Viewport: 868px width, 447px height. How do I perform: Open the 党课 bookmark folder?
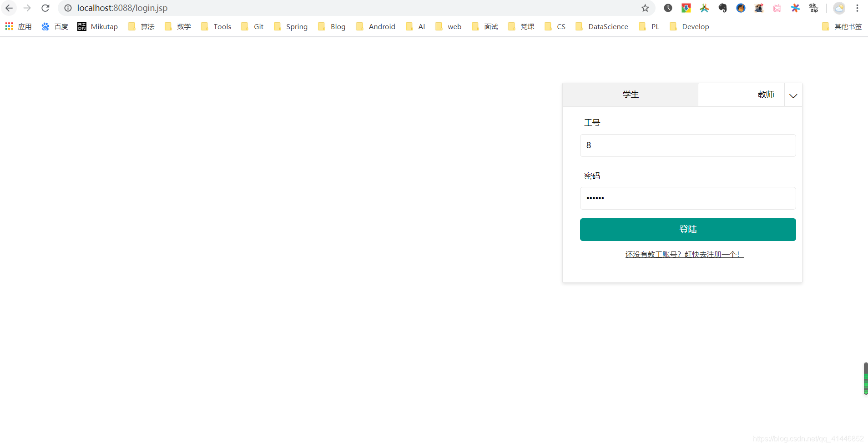tap(521, 26)
